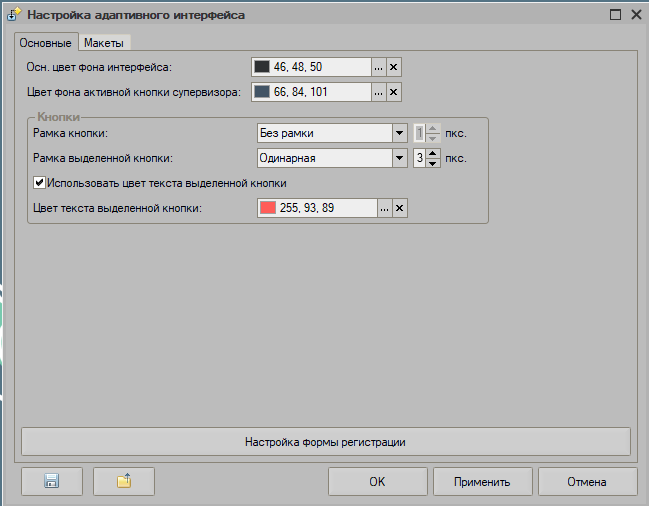Decrease selected button frame width in pixels
The height and width of the screenshot is (506, 649).
(433, 163)
